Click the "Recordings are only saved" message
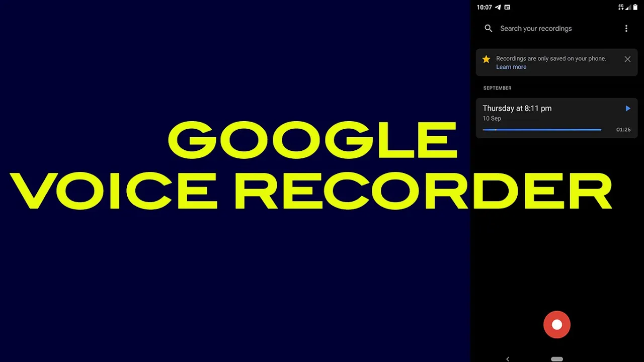 [x=551, y=59]
